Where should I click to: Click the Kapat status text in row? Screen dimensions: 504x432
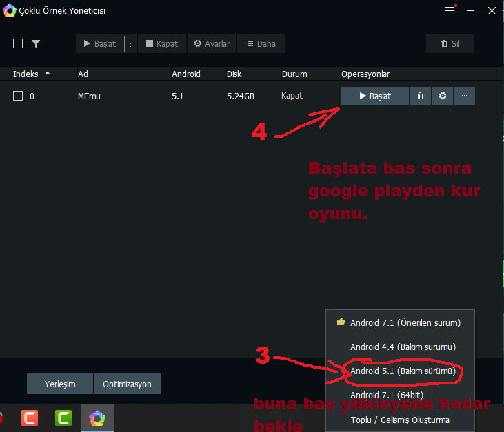point(292,96)
